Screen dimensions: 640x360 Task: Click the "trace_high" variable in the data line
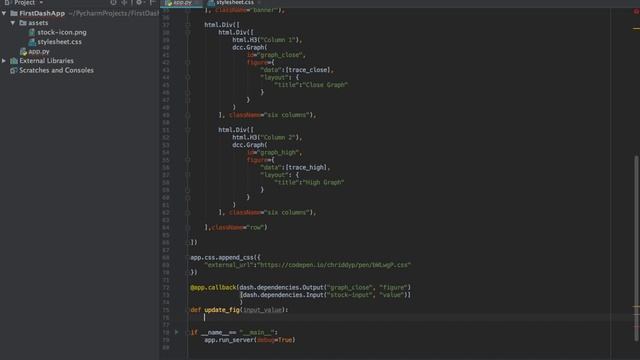(x=307, y=167)
